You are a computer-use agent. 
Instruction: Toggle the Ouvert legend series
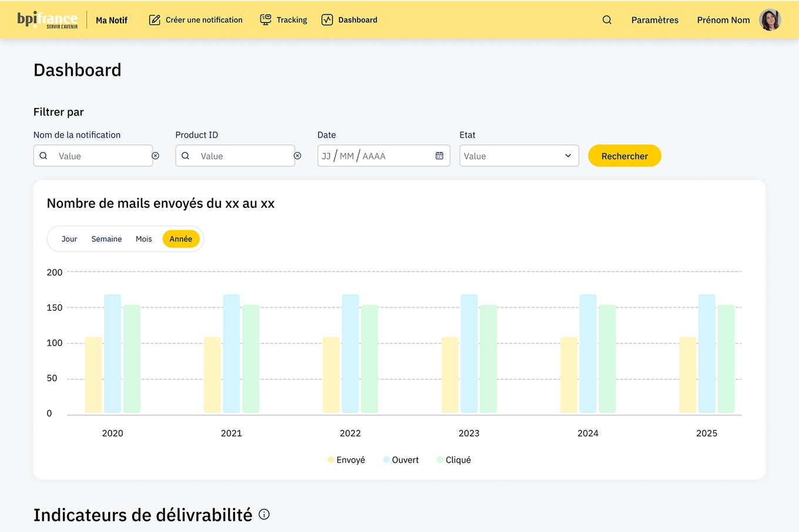point(401,460)
